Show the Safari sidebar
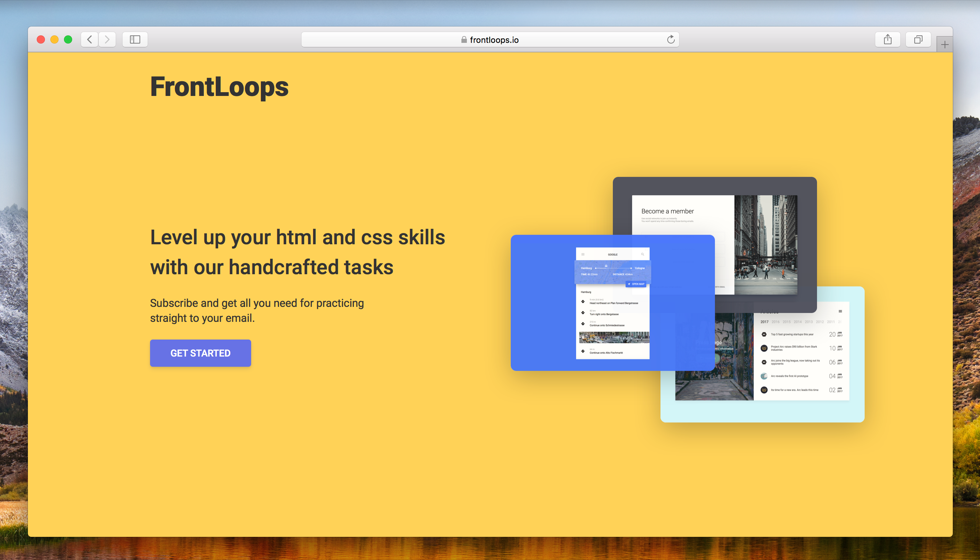This screenshot has width=980, height=560. click(135, 39)
